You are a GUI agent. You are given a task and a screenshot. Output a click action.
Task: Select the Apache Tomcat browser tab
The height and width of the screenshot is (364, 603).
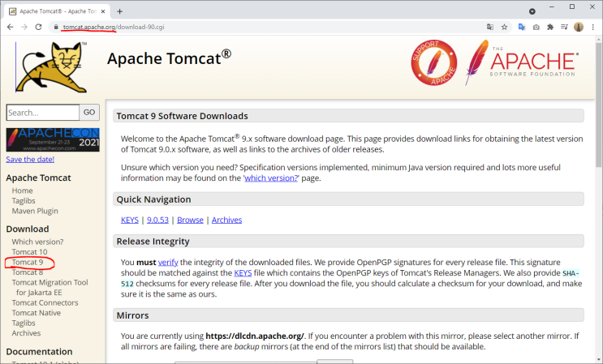pyautogui.click(x=57, y=11)
